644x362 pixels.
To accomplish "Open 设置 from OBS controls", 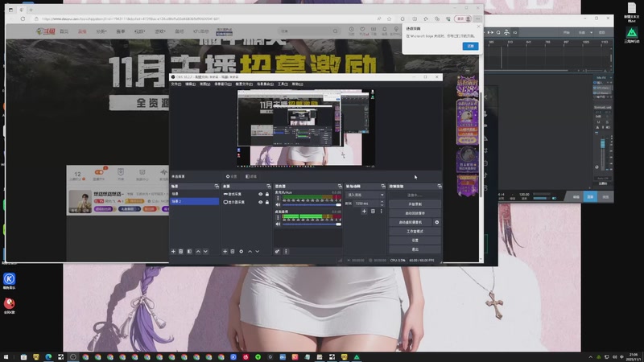I will pos(415,241).
